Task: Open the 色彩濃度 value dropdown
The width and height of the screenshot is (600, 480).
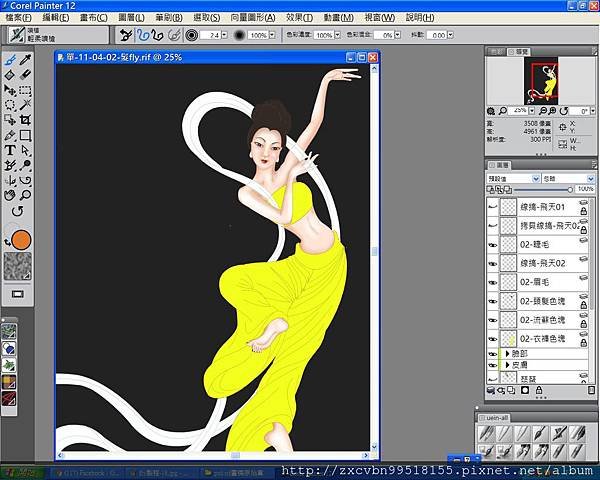Action: point(337,35)
